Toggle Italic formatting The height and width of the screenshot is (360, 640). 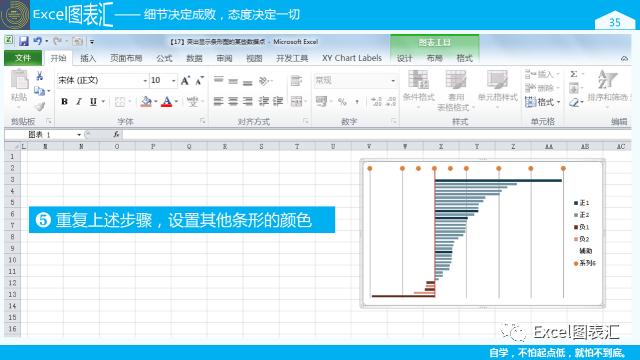click(x=79, y=101)
